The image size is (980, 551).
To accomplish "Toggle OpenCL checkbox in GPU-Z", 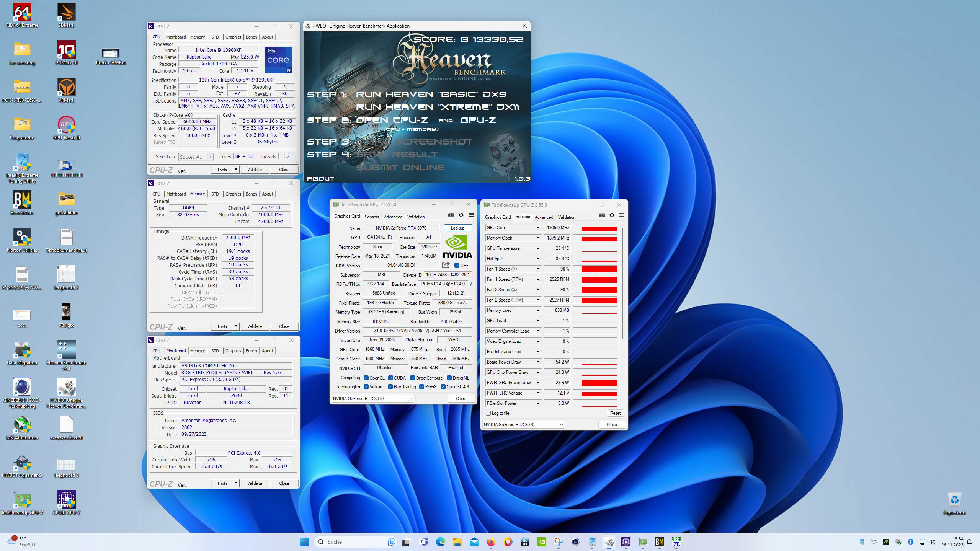I will 366,378.
